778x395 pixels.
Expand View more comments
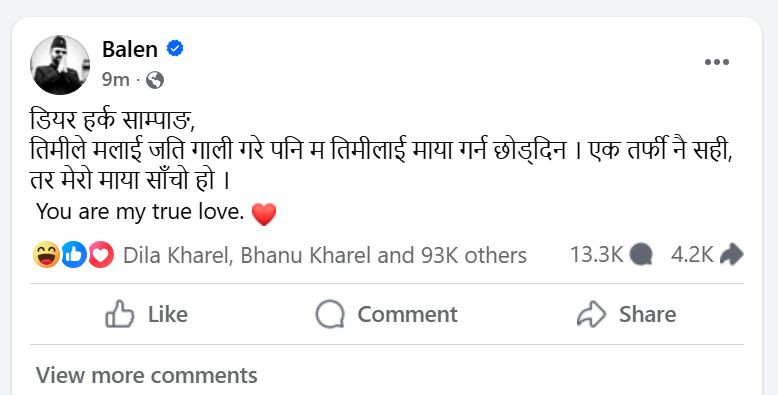(146, 375)
